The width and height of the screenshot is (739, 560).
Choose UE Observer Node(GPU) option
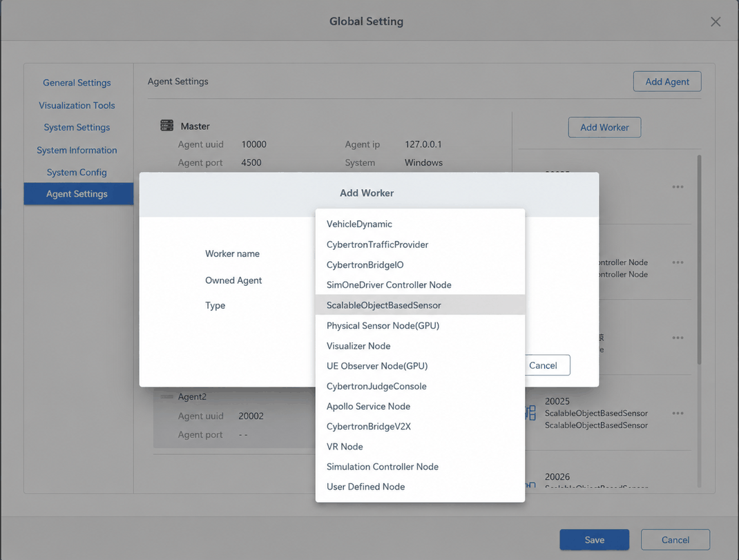pos(420,366)
